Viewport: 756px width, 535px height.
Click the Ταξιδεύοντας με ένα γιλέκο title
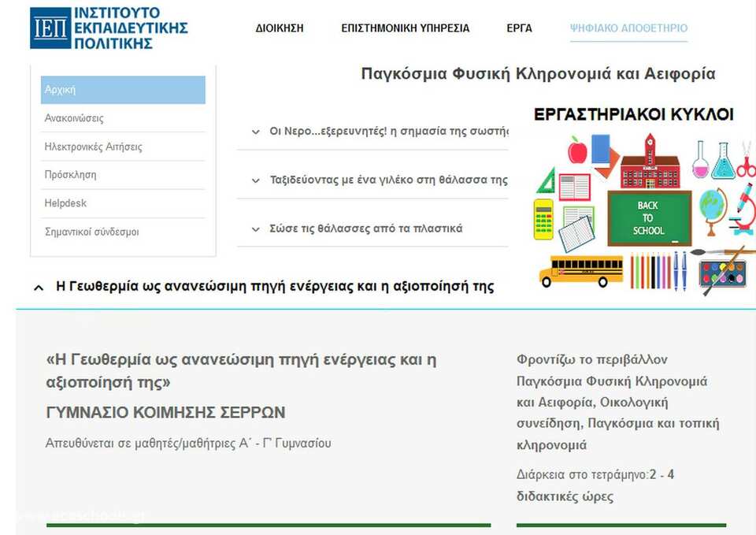pyautogui.click(x=388, y=180)
